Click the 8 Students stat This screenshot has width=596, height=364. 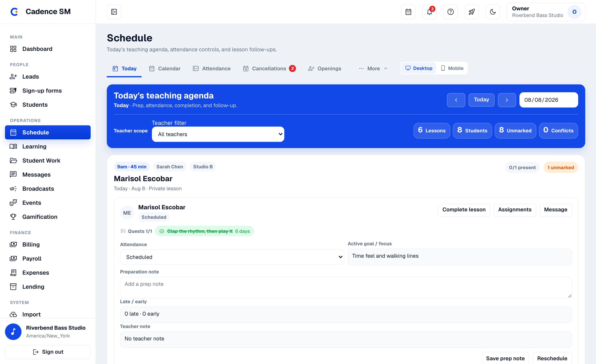(x=472, y=131)
